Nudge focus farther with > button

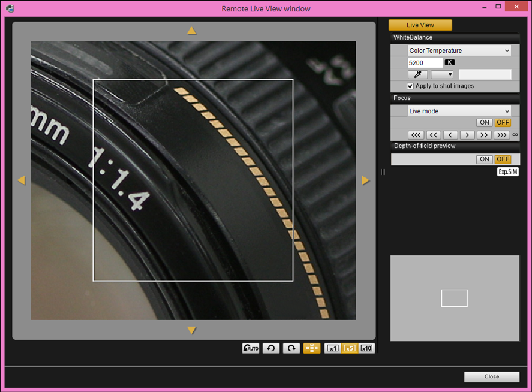(x=467, y=135)
